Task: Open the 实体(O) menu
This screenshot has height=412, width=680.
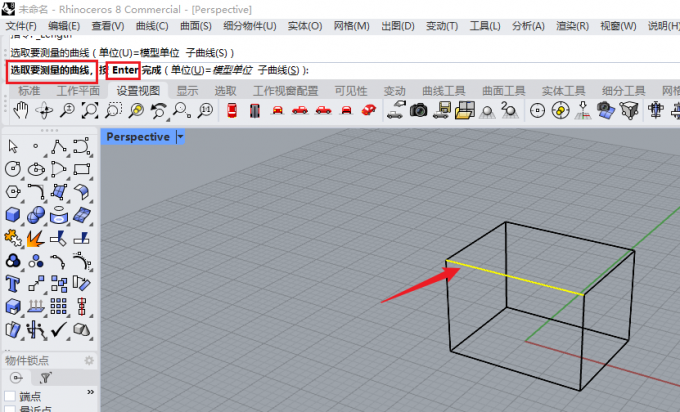Action: pos(305,26)
